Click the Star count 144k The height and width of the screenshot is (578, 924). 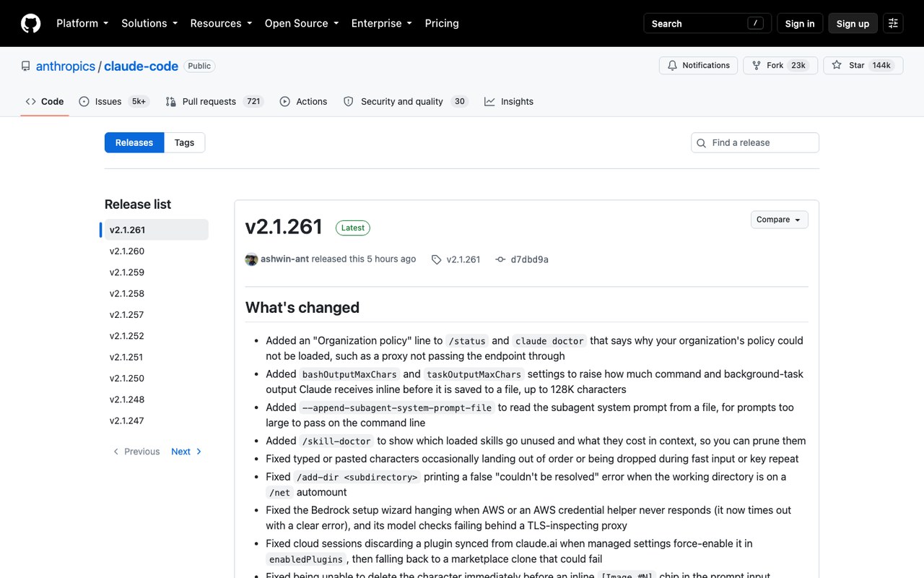(x=881, y=65)
